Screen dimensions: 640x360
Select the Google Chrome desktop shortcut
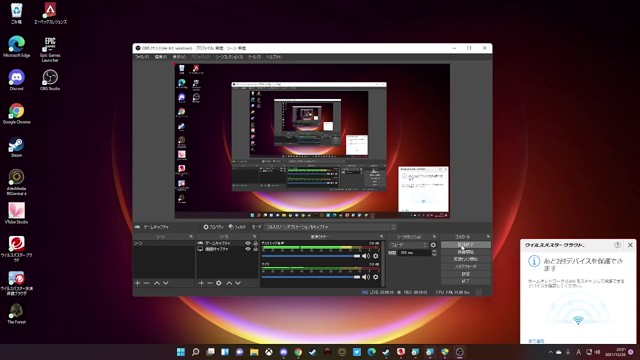coord(16,113)
